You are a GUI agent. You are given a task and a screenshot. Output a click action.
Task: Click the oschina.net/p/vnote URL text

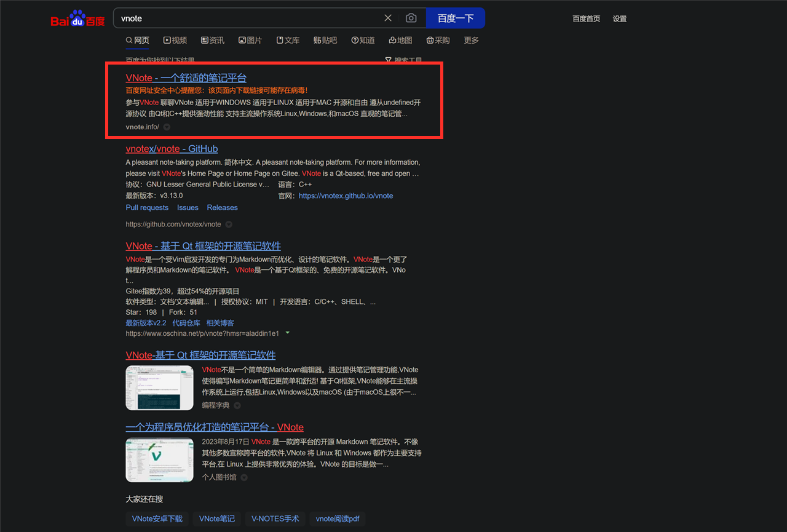[202, 333]
